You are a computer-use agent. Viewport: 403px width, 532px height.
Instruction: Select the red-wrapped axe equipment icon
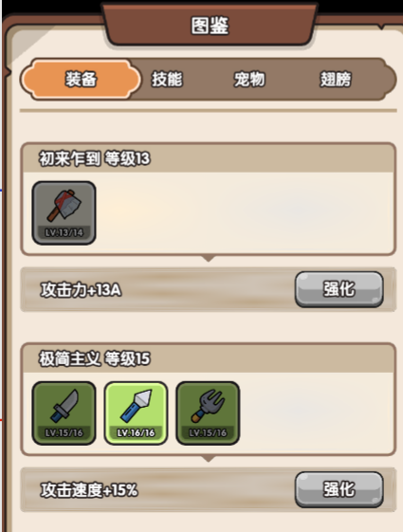64,212
